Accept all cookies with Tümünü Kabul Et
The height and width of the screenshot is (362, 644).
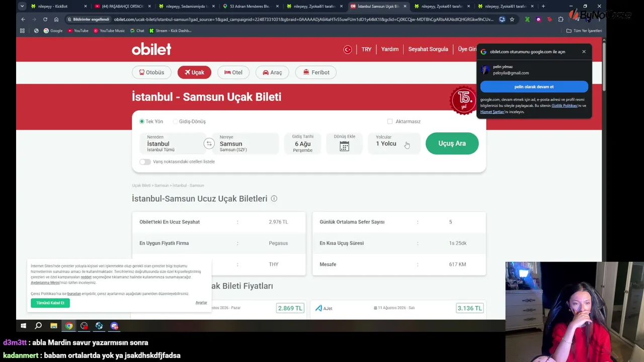tap(50, 303)
